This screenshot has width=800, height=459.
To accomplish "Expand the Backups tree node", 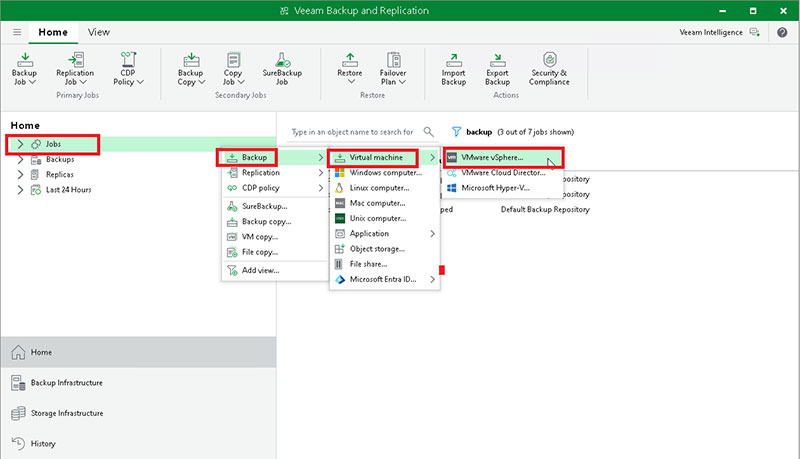I will (20, 159).
